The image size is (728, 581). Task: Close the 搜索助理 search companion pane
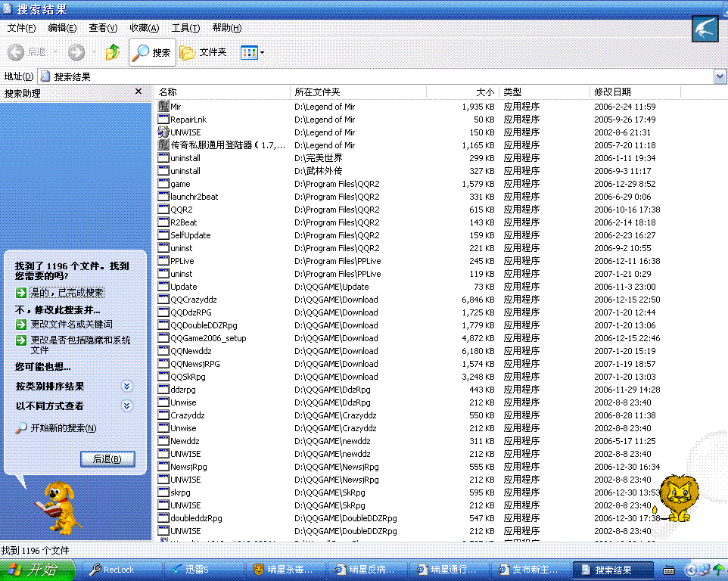(138, 92)
